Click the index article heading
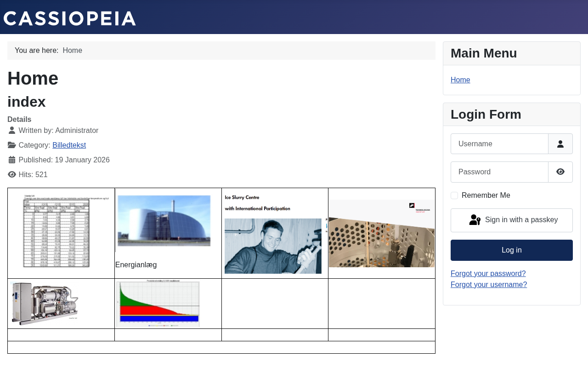 (27, 102)
